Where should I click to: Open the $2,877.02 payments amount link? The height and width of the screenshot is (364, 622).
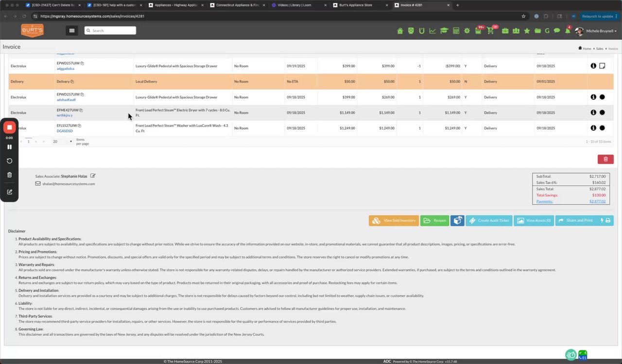(597, 201)
